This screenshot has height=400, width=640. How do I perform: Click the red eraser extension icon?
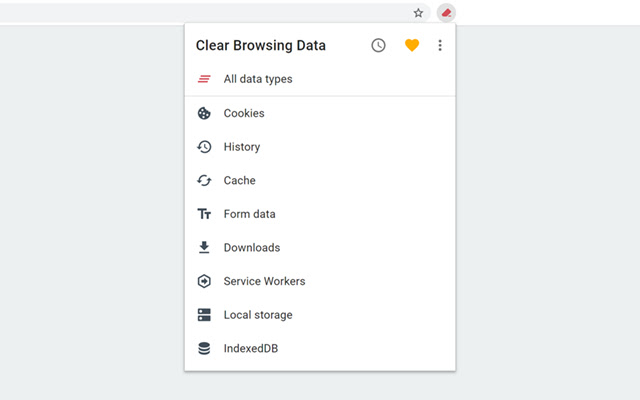[x=447, y=13]
